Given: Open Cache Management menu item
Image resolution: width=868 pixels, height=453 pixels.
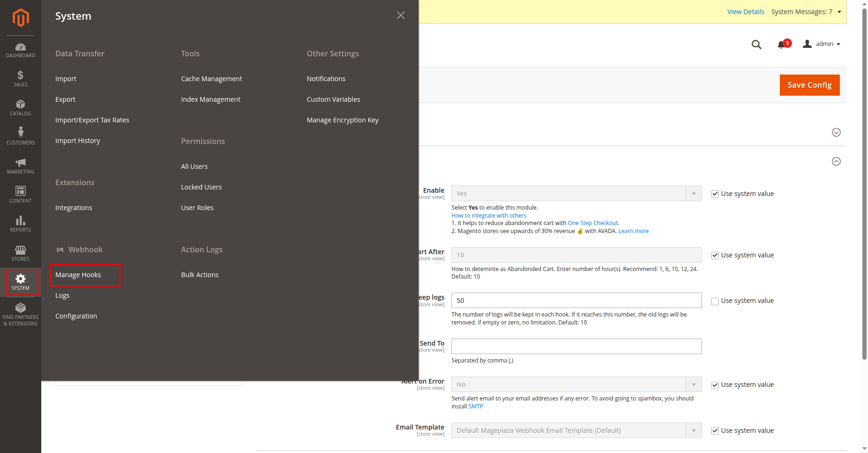Looking at the screenshot, I should (x=212, y=79).
